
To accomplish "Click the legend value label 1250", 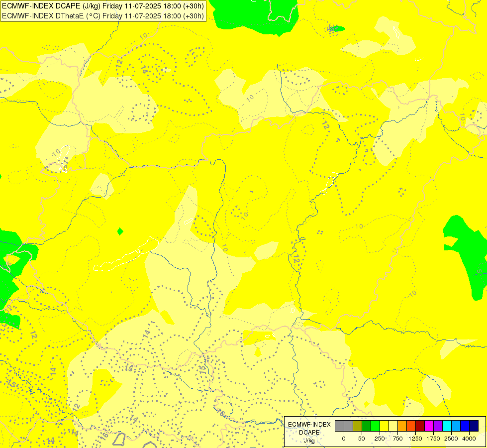I will [415, 439].
